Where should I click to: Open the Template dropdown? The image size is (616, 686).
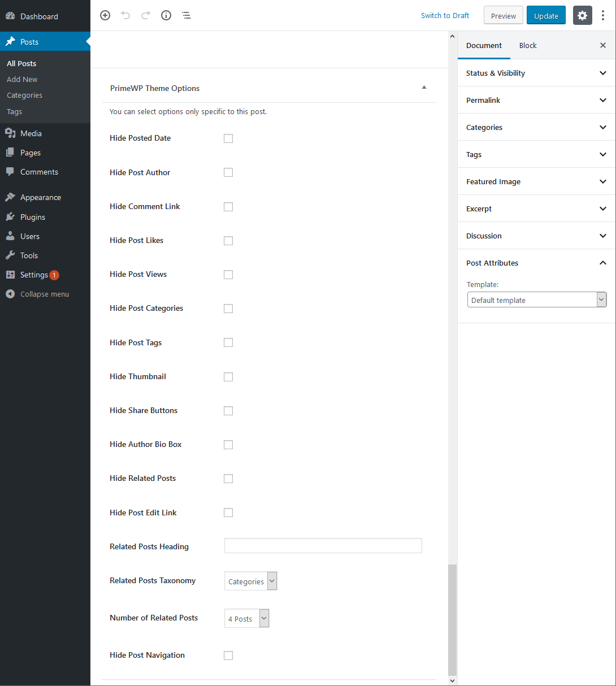click(537, 299)
